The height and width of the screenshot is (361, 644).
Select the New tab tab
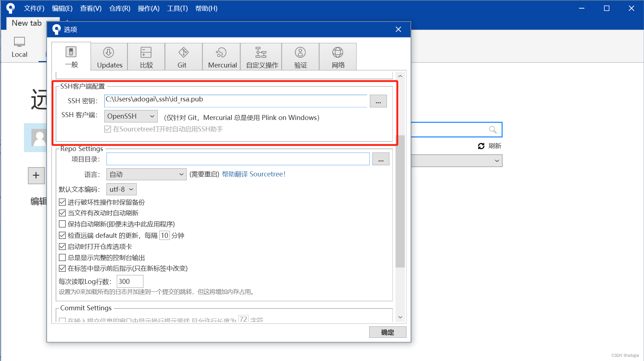pos(27,23)
